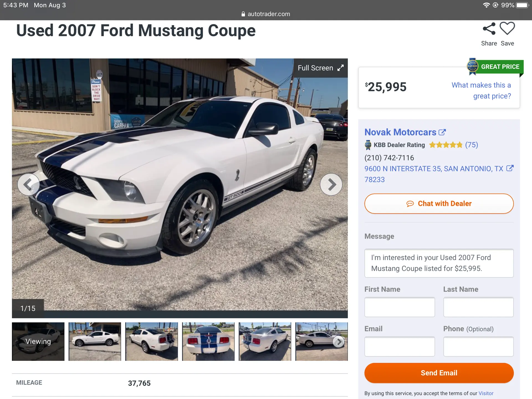This screenshot has height=399, width=532.
Task: Expand photo with Full Screen icon
Action: tap(341, 68)
